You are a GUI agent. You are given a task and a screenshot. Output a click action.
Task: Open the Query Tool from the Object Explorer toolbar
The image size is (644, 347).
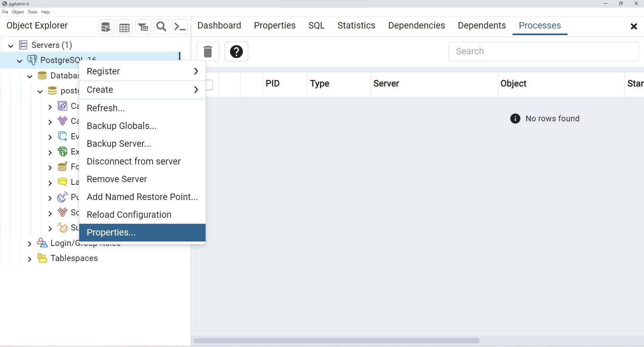[105, 26]
